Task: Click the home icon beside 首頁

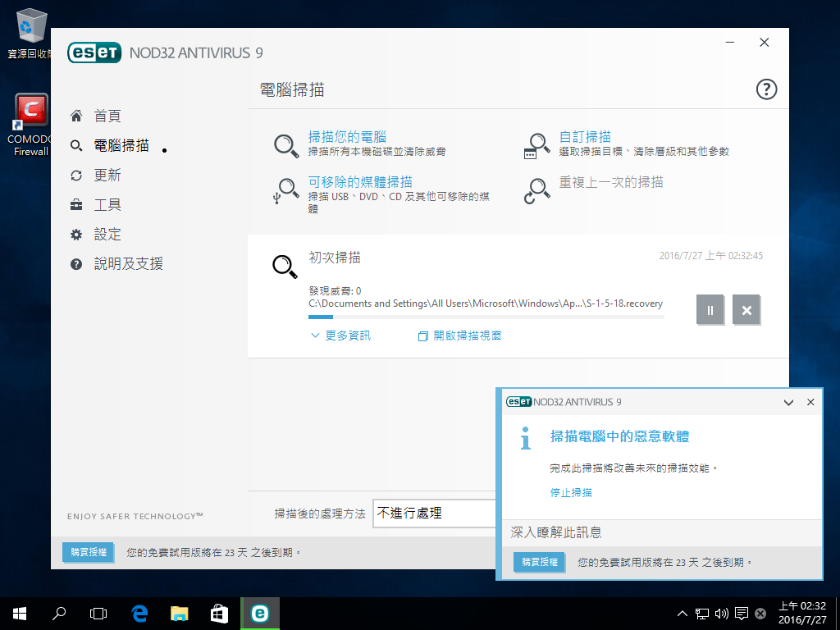Action: point(76,116)
